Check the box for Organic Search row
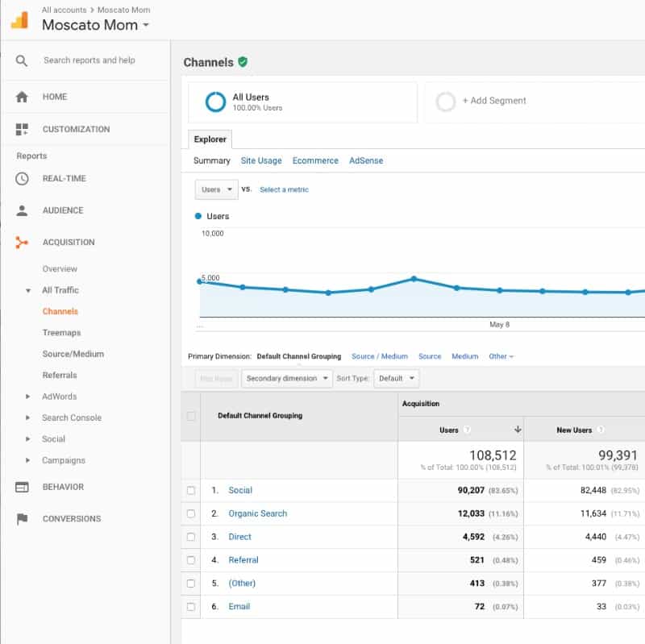The width and height of the screenshot is (645, 644). coord(191,513)
